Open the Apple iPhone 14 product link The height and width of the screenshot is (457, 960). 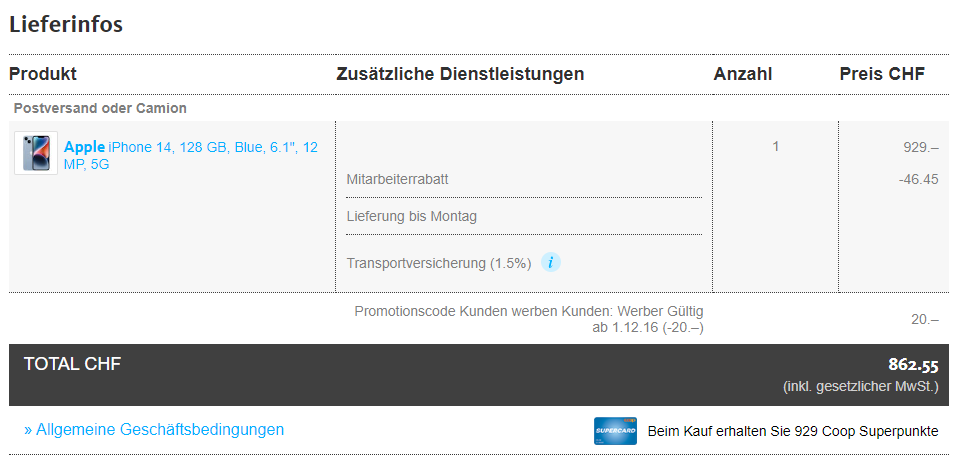[x=191, y=156]
